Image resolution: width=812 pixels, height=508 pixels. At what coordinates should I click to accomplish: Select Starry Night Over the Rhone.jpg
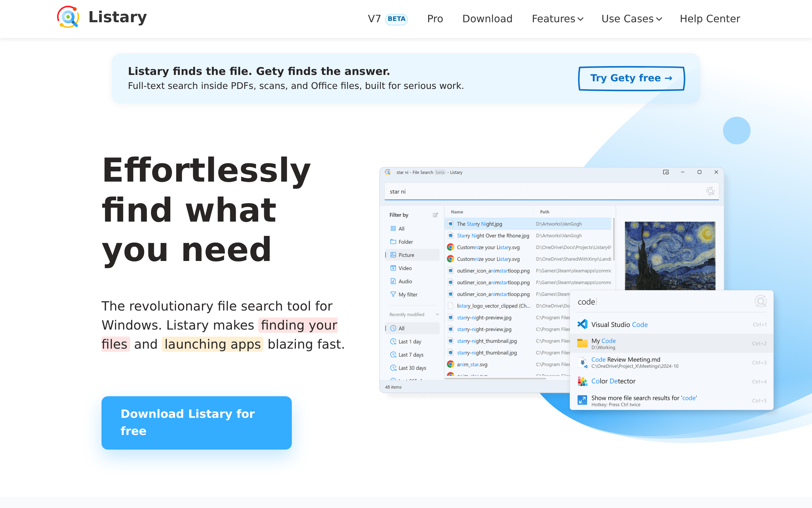[x=528, y=236]
